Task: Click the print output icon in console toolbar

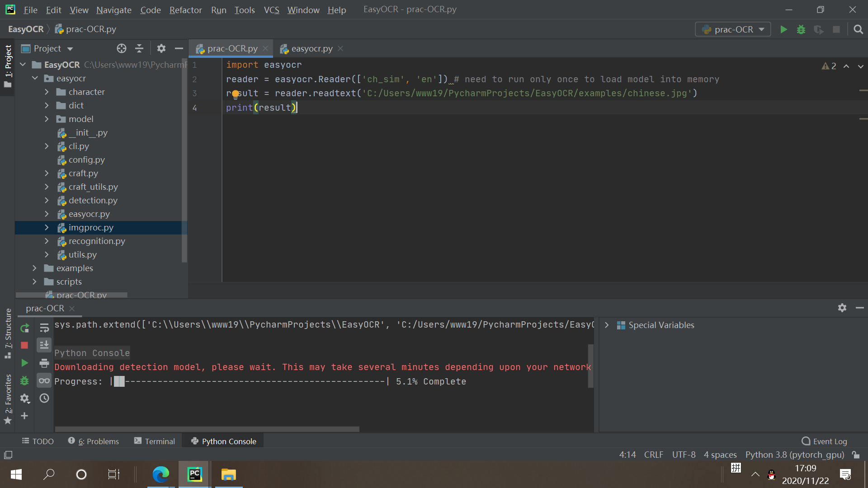Action: click(x=44, y=363)
